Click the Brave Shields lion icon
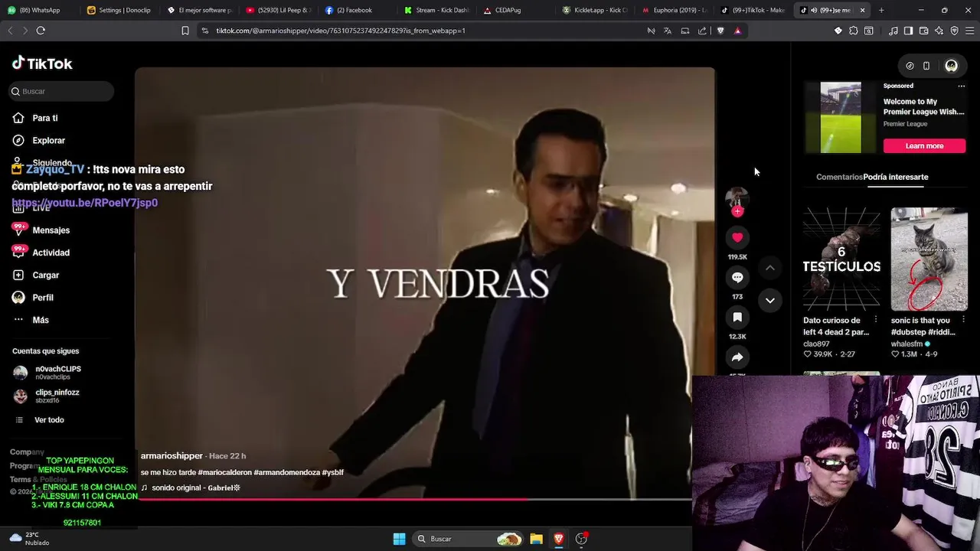The height and width of the screenshot is (551, 980). (720, 31)
